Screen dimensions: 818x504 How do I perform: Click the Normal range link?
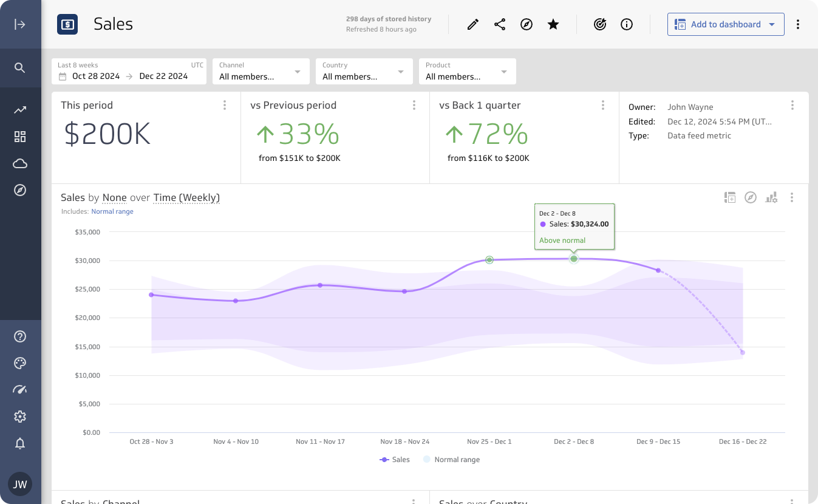[x=112, y=211]
